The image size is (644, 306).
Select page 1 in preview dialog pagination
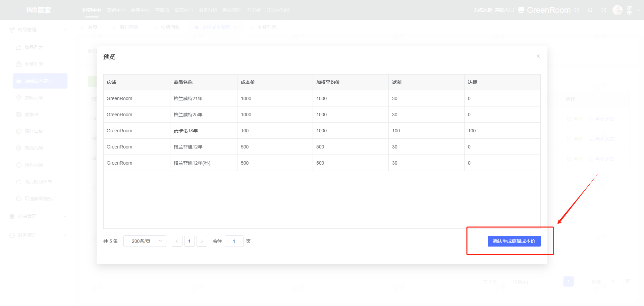190,241
